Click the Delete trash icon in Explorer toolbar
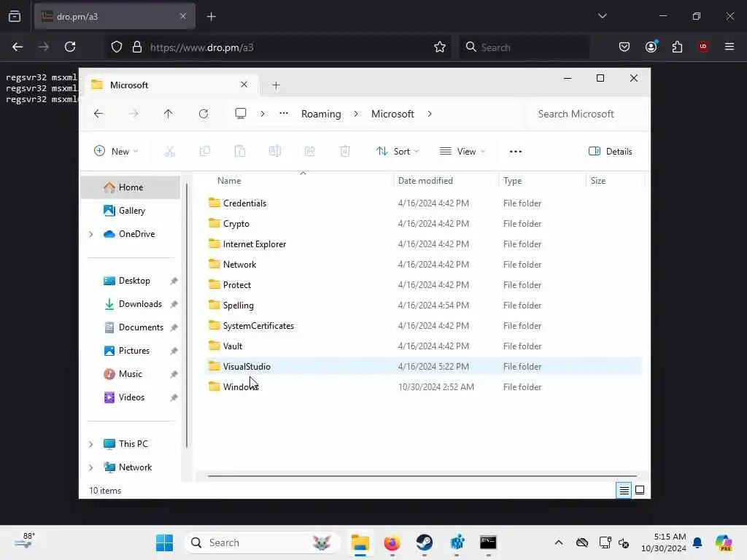 (x=345, y=152)
